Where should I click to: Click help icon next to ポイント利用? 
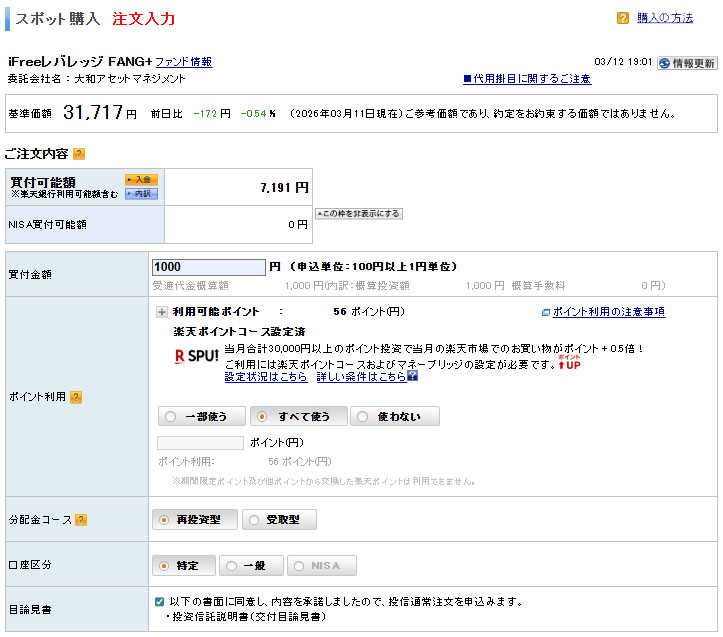pyautogui.click(x=75, y=397)
